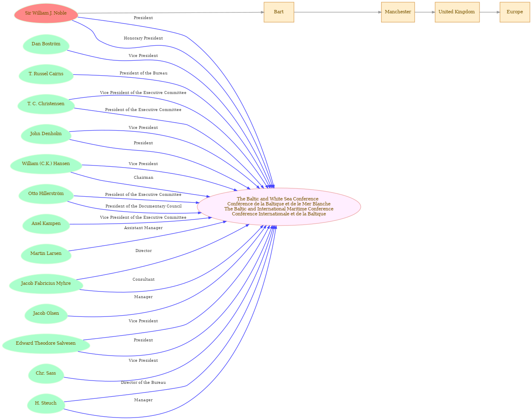Click the Jacob Fabricius Myhre node
This screenshot has height=420, width=532.
(46, 284)
